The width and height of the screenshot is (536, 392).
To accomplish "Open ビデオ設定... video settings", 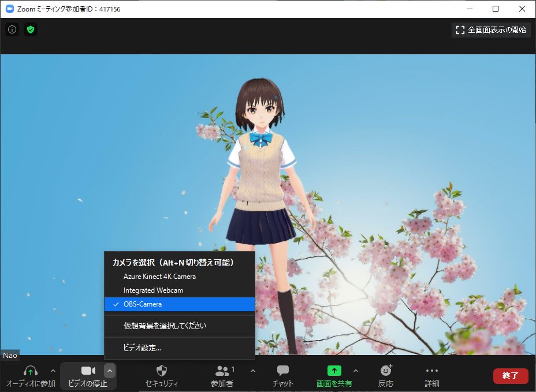I will coord(180,348).
